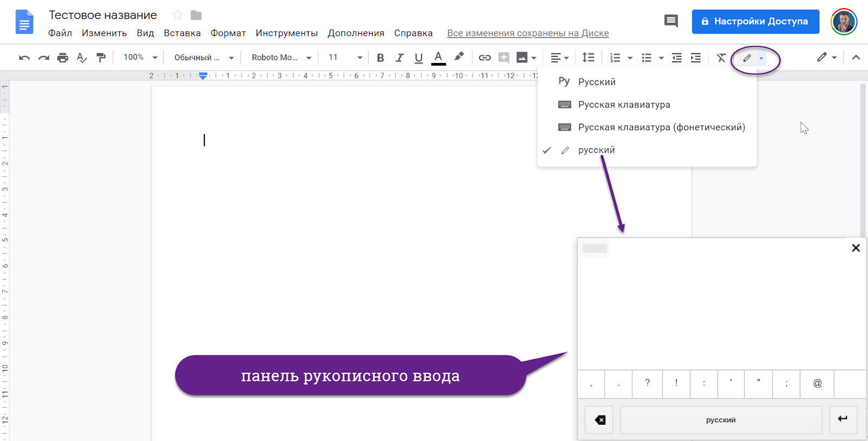
Task: Select Русский input method option
Action: pyautogui.click(x=647, y=81)
